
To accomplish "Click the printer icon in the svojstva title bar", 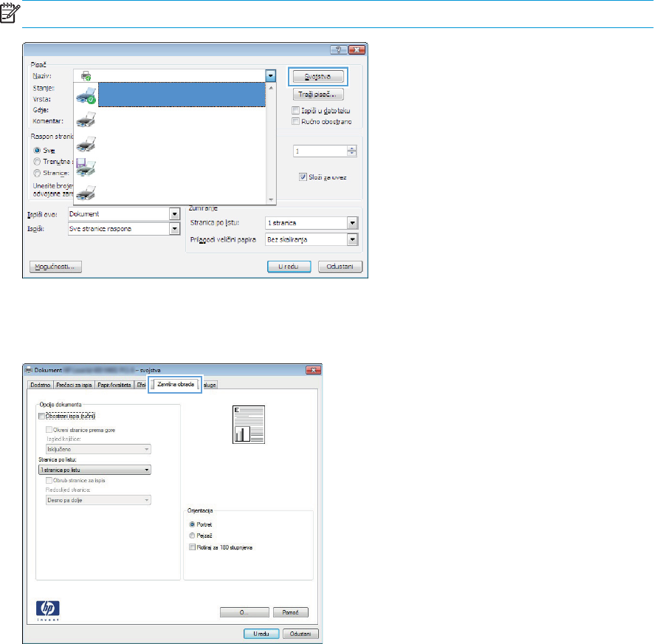I will coord(29,370).
